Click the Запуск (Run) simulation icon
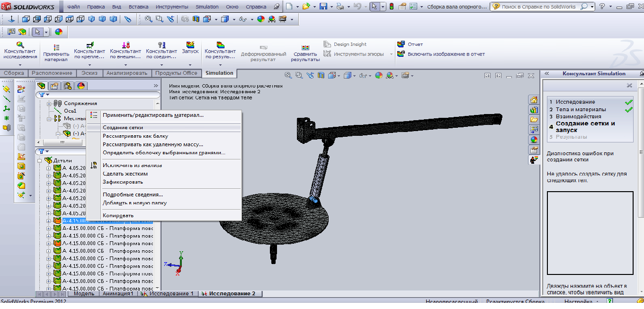The height and width of the screenshot is (309, 644). tap(190, 45)
